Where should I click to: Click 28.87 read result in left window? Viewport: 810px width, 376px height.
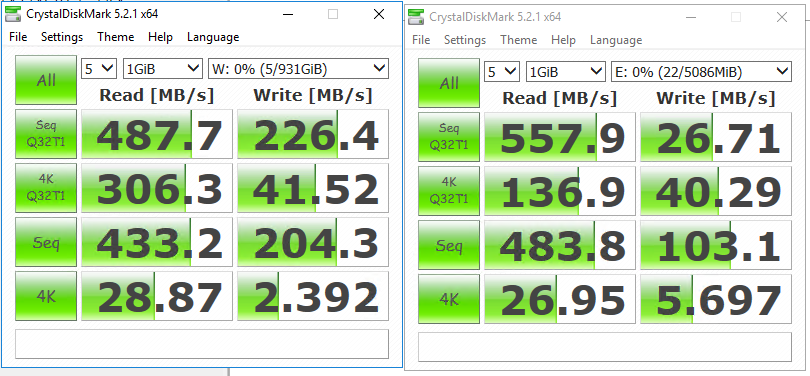157,296
